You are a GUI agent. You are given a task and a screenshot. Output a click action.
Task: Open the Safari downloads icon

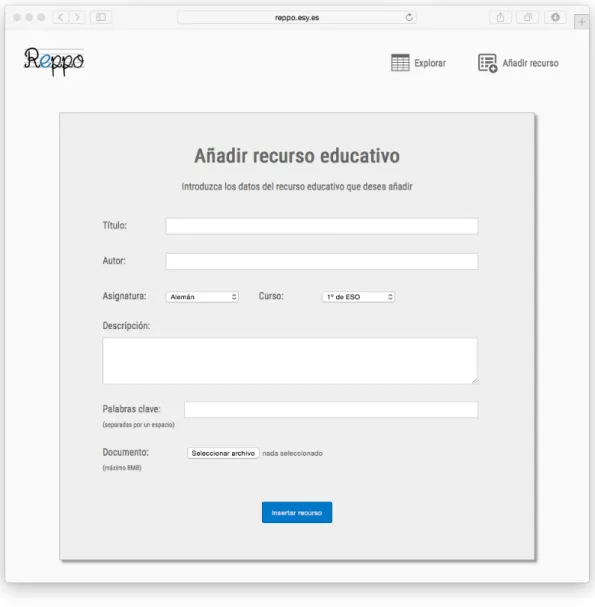click(x=556, y=17)
